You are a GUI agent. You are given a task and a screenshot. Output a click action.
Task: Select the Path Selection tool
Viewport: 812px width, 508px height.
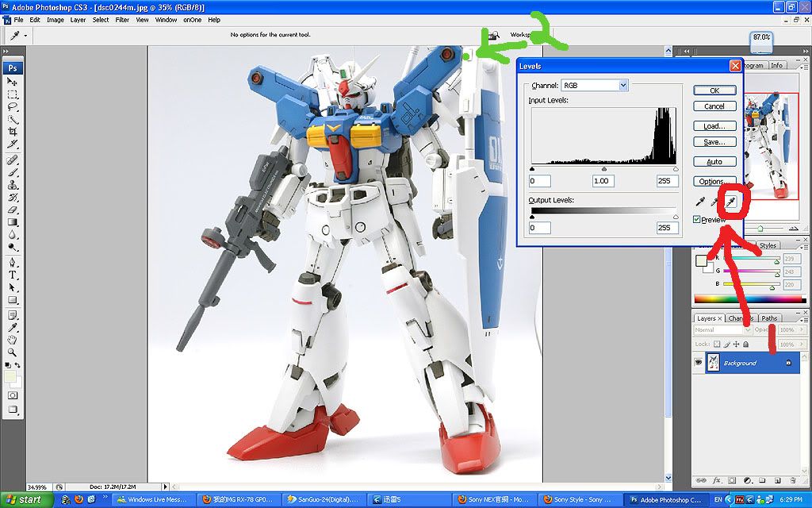12,287
